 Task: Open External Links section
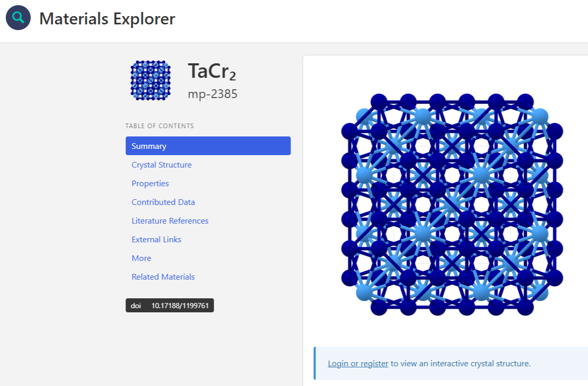(156, 240)
